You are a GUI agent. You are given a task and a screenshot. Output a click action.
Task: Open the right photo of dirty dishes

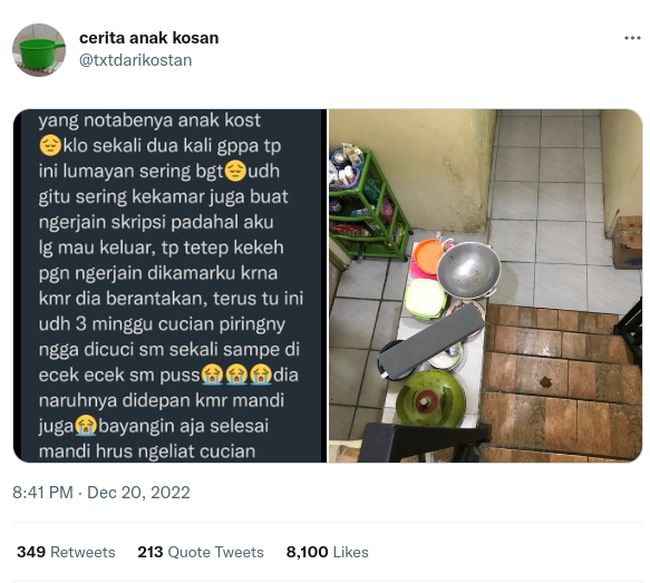tap(485, 286)
